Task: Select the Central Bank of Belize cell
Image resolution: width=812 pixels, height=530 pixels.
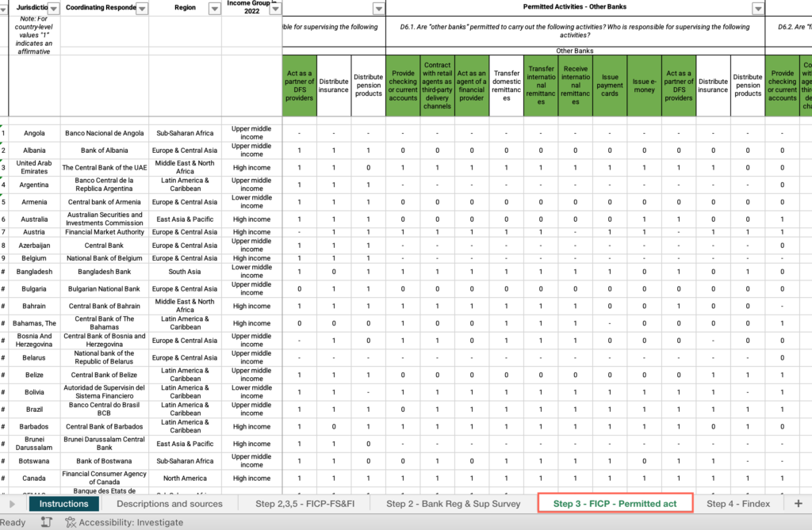Action: pos(104,375)
